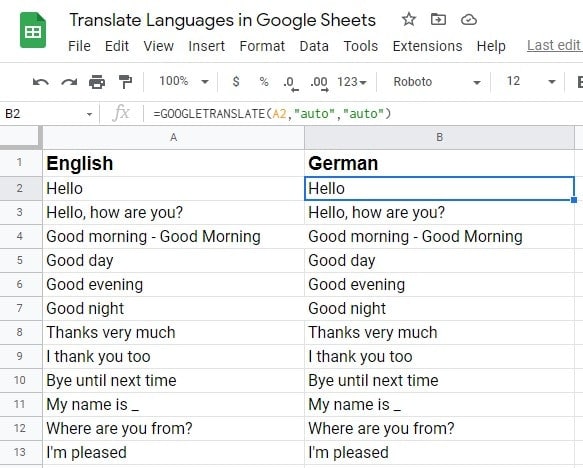Select column B cell Thanks very much

click(439, 332)
